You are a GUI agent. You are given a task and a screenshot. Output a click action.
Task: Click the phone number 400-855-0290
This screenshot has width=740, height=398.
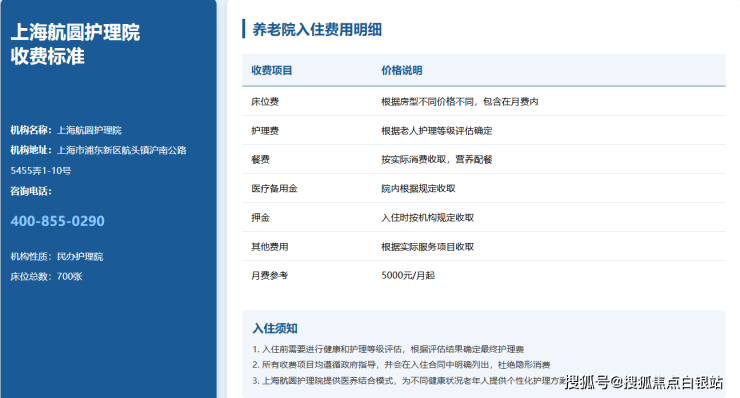click(58, 221)
